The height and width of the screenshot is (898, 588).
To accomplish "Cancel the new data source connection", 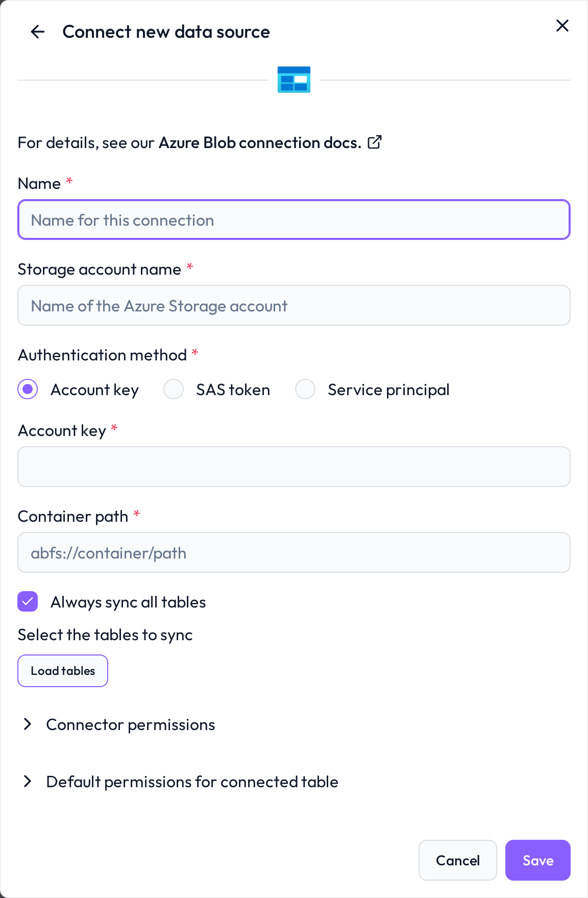I will (458, 860).
